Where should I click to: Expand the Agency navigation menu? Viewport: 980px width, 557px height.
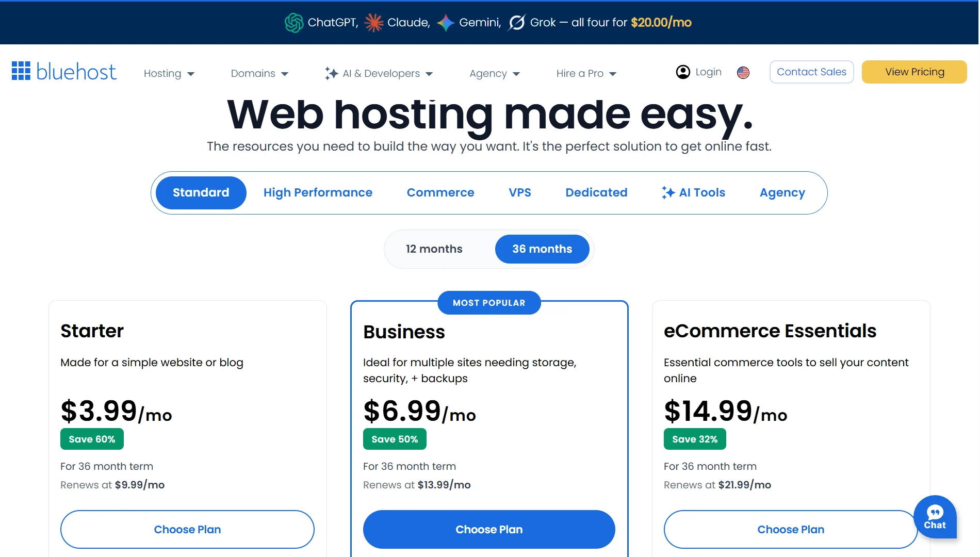coord(495,73)
